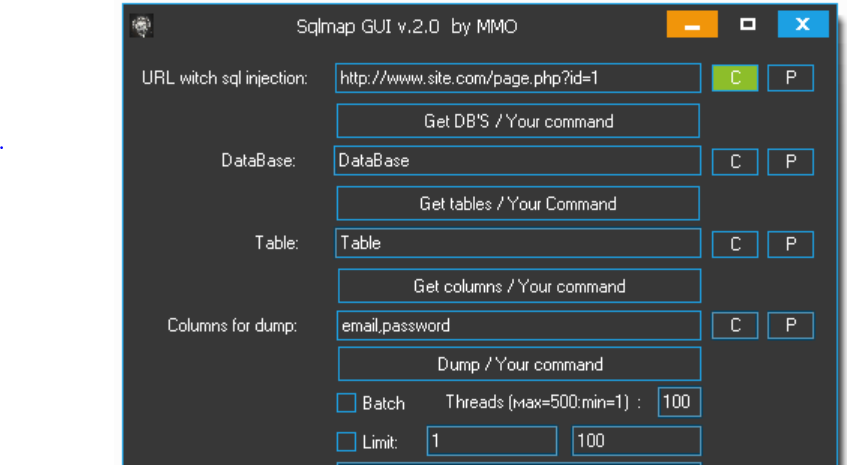Minimize the window with orange button
The height and width of the screenshot is (465, 847).
(692, 26)
